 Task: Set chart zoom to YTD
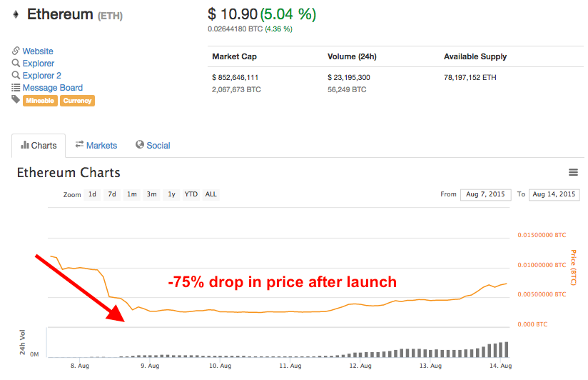pos(191,194)
